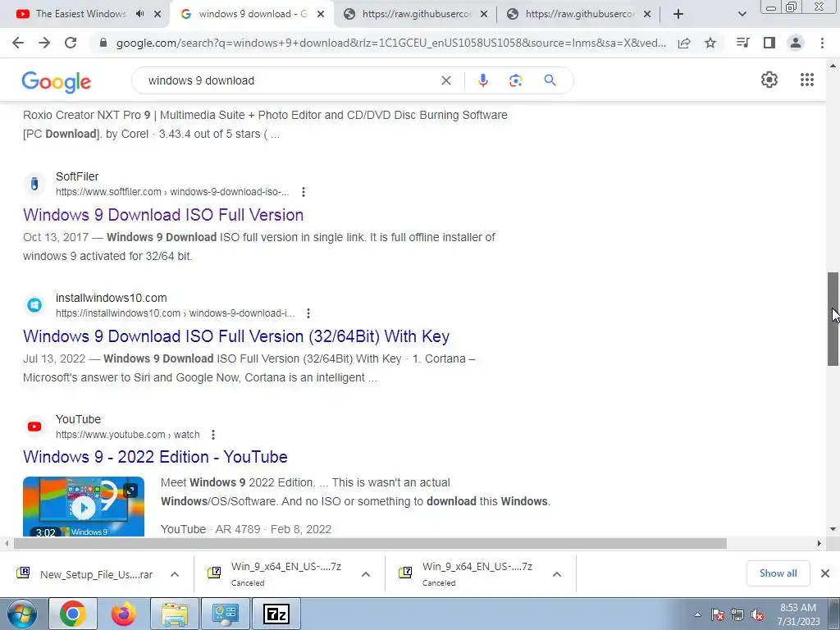Expand options for first canceled Win_9_x64 download
The width and height of the screenshot is (840, 630).
[366, 574]
